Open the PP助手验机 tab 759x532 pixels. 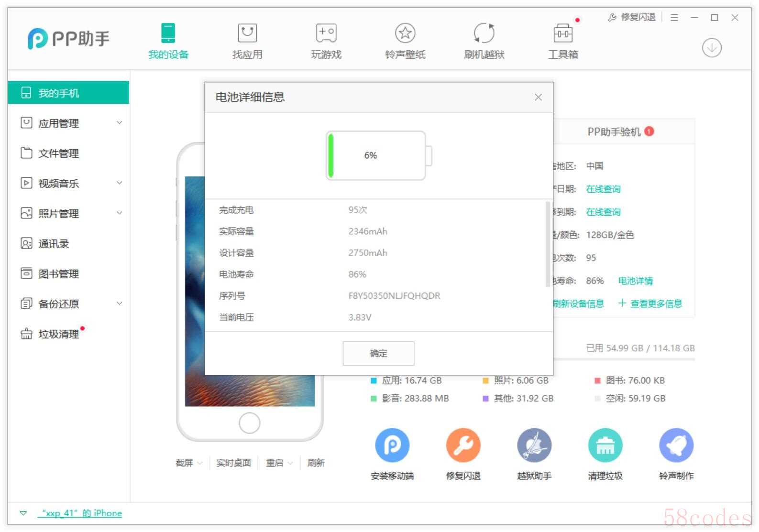coord(620,131)
